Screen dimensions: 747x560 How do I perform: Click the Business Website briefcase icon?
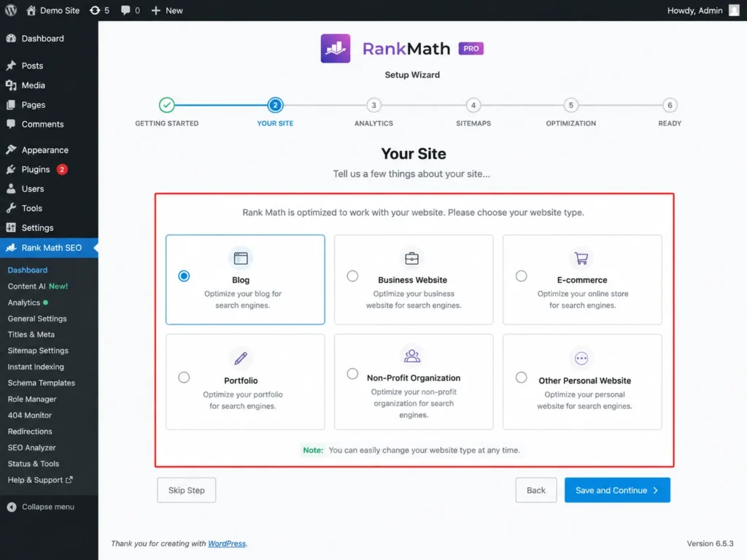click(x=411, y=258)
